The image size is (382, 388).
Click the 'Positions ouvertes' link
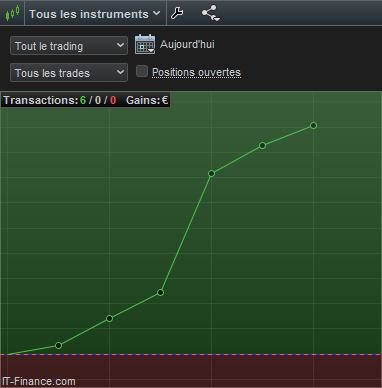pyautogui.click(x=196, y=72)
